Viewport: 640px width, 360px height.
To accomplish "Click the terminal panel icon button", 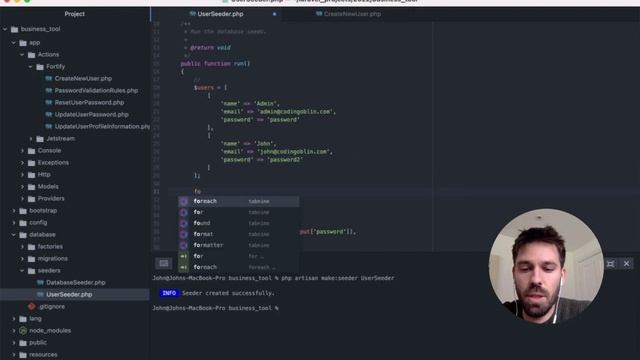I will pos(164,263).
